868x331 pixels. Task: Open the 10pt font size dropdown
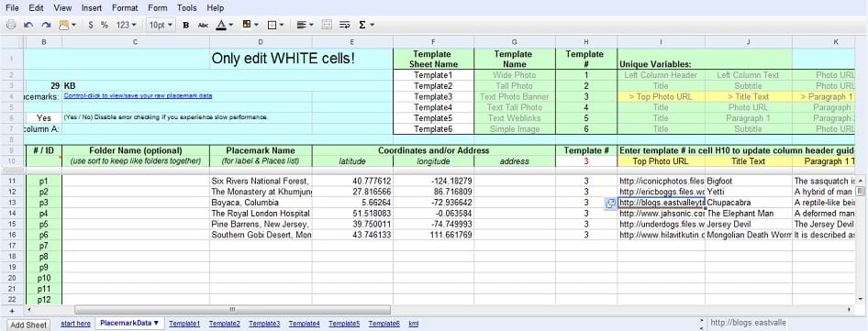pos(161,25)
